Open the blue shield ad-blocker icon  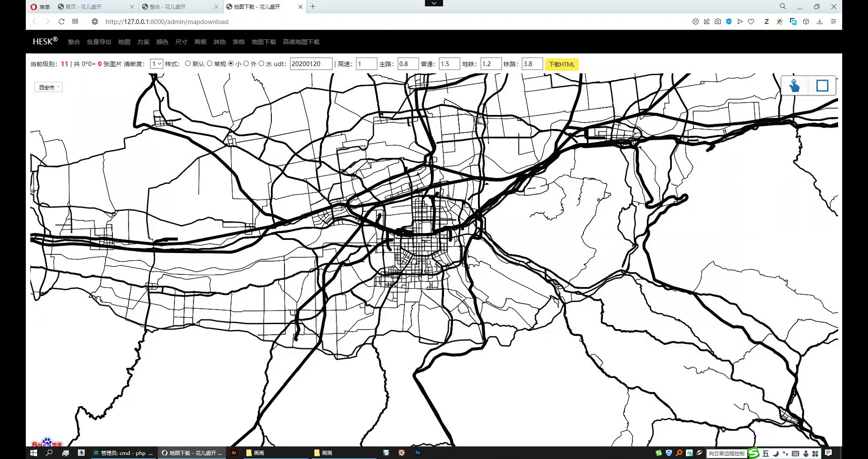click(x=728, y=21)
